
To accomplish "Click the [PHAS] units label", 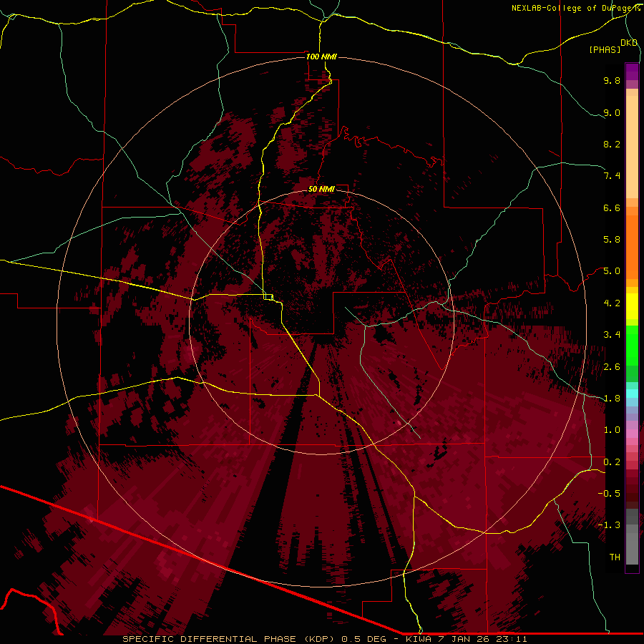I will 605,49.
